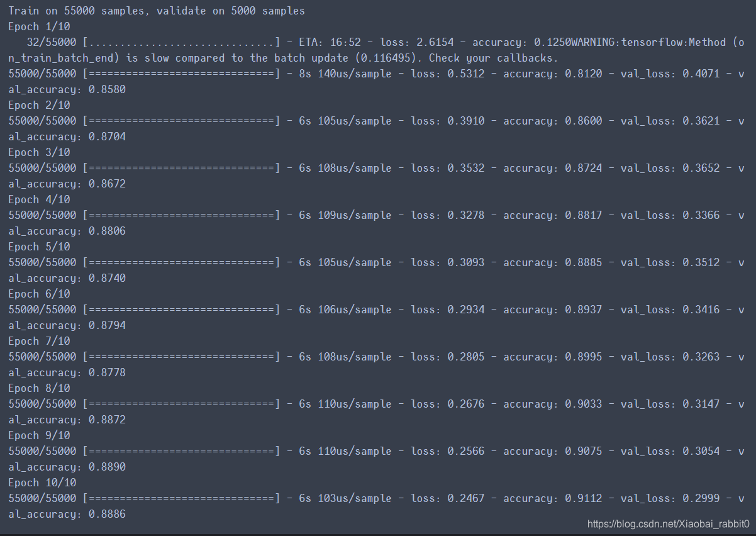The image size is (756, 536).
Task: Click the 'val_loss: 0.3263' value
Action: point(670,357)
